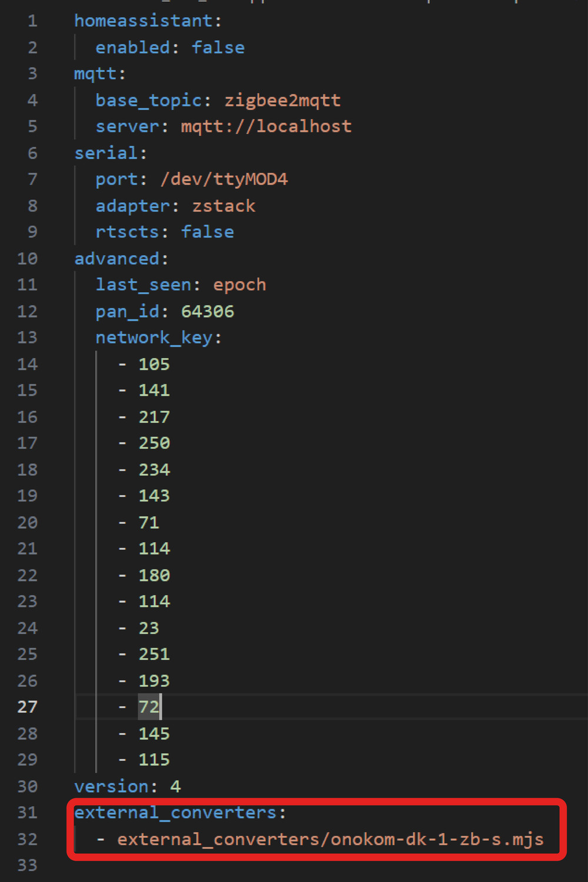588x882 pixels.
Task: Place cursor on the homeassistant key
Action: tap(143, 21)
